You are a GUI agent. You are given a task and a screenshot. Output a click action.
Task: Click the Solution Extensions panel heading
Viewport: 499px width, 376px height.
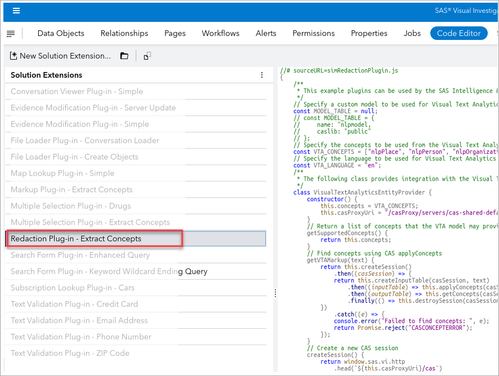46,75
